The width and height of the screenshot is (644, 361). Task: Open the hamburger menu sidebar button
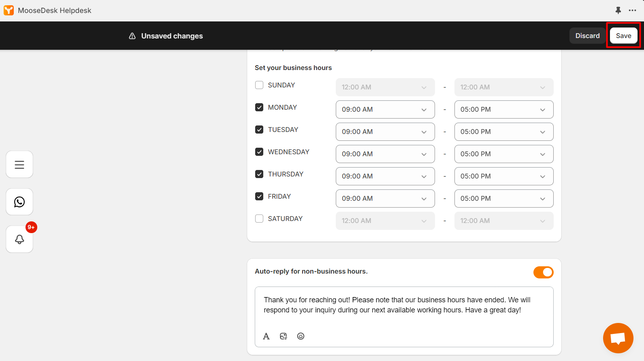pyautogui.click(x=19, y=164)
